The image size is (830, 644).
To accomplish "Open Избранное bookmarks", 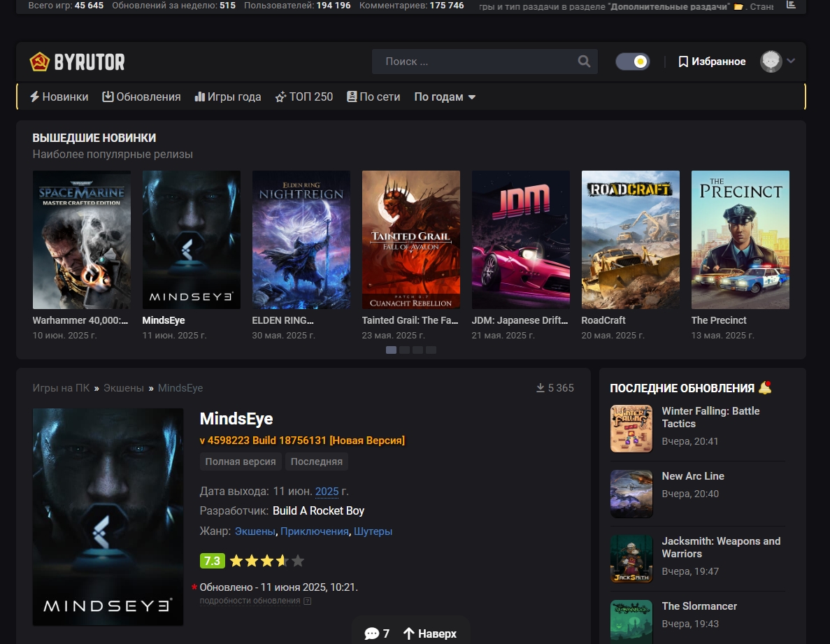I will click(712, 62).
